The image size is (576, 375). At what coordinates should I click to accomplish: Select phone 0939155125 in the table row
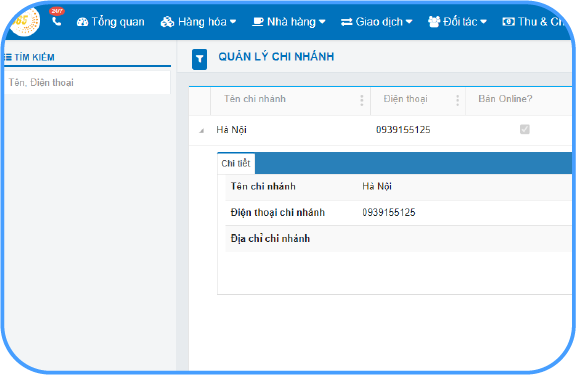pyautogui.click(x=403, y=130)
